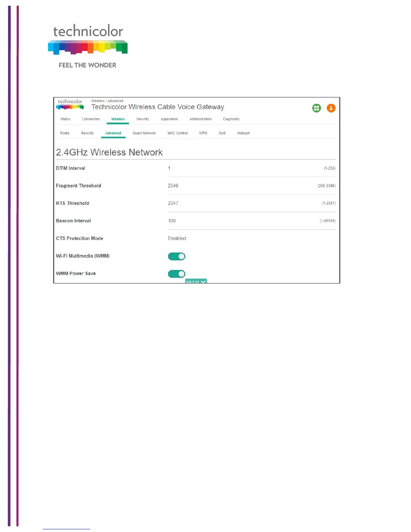The image size is (411, 532).
Task: Open the Radio sub-tab
Action: click(65, 133)
